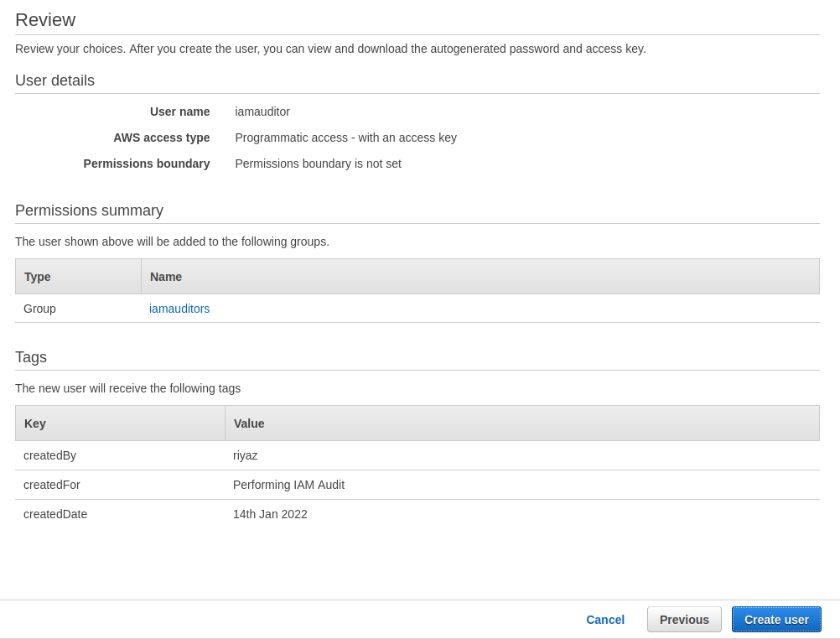Click the Permissions boundary label
Screen dimensions: 840x639
tap(146, 164)
